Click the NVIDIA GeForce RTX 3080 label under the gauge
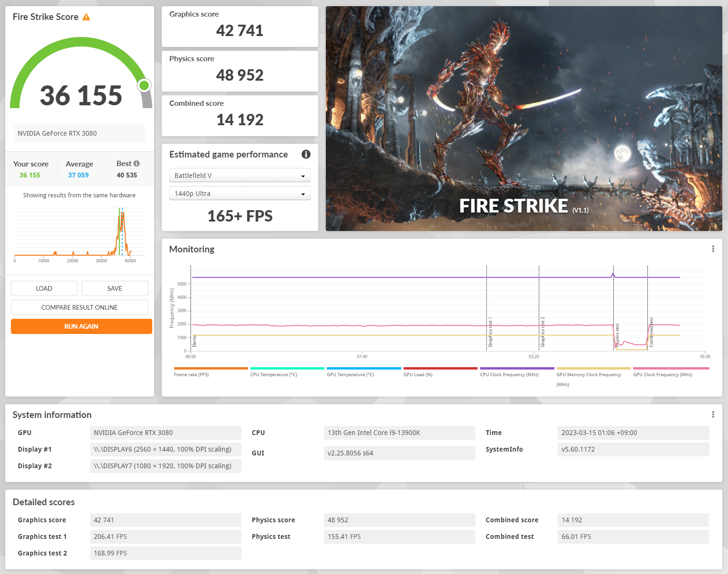 click(80, 133)
